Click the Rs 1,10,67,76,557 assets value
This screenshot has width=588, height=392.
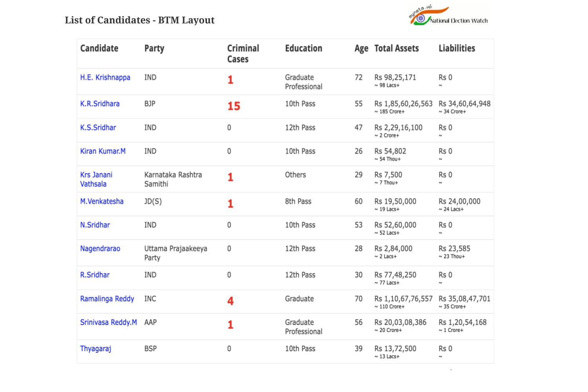pos(403,299)
